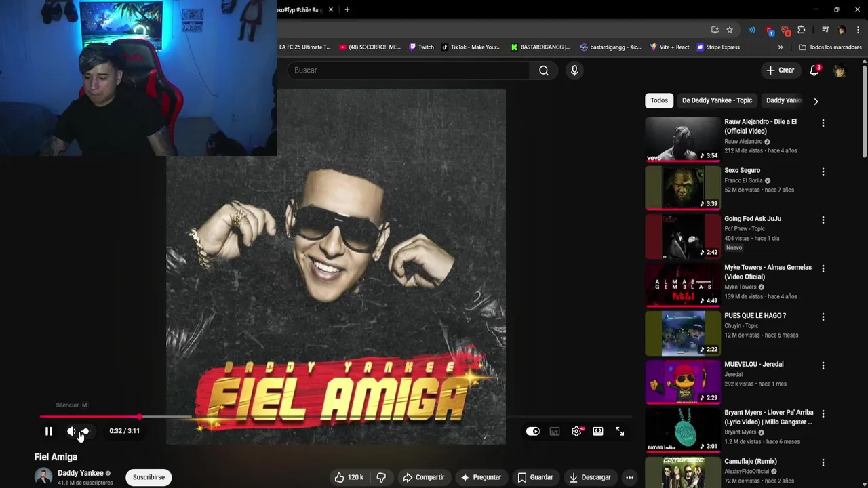Open the 'Going Fed Ask JuJu' title
This screenshot has width=868, height=488.
point(753,219)
